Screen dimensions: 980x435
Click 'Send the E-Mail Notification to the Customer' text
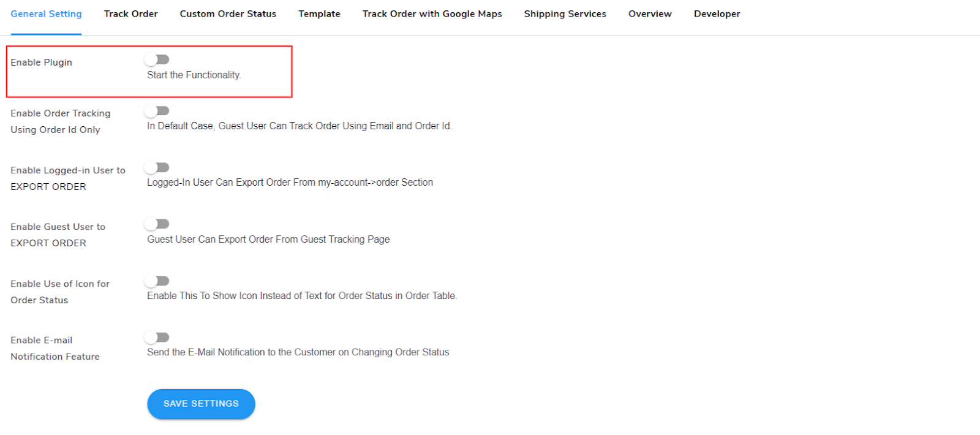[298, 352]
